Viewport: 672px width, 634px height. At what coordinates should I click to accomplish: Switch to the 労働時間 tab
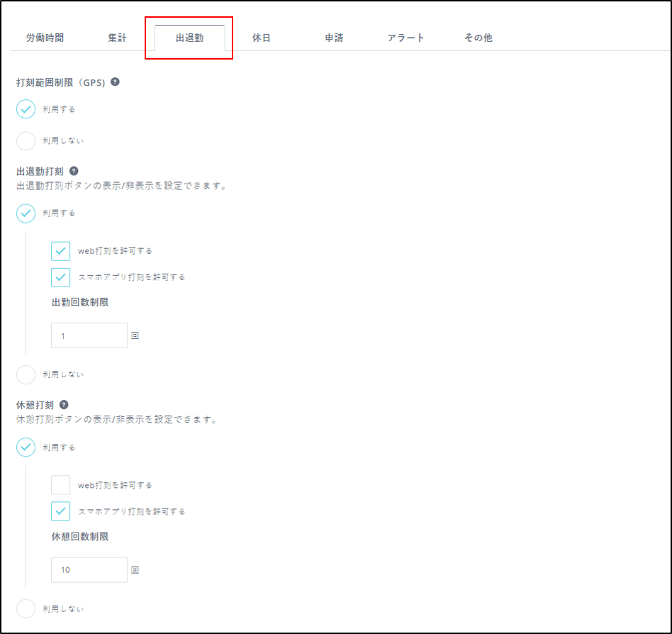click(x=43, y=38)
